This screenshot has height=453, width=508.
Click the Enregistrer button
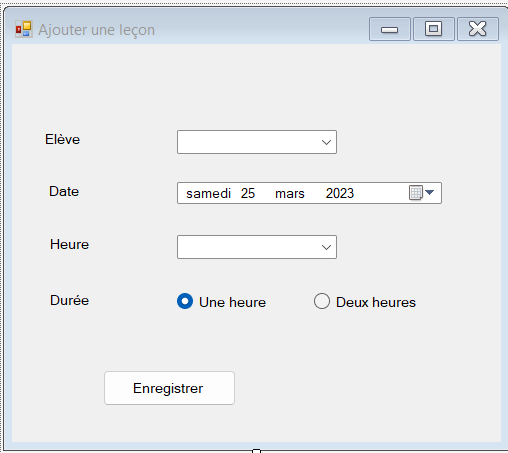click(x=169, y=388)
